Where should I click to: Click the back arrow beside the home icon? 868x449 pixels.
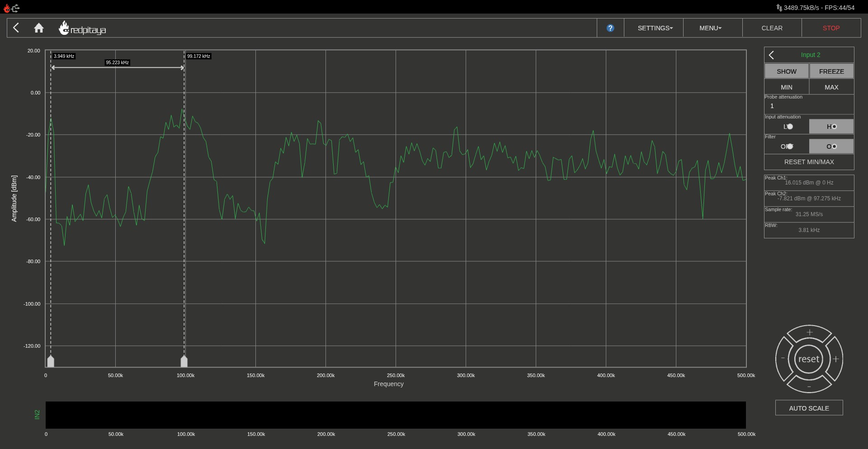click(x=16, y=28)
